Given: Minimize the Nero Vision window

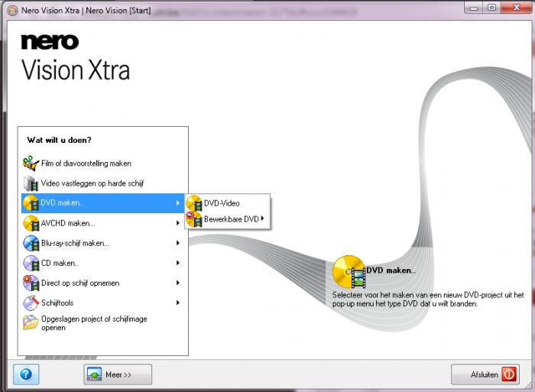Looking at the screenshot, I should click(x=474, y=8).
